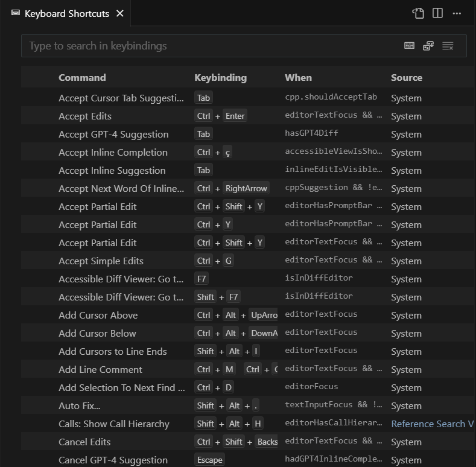Viewport: 476px width, 467px height.
Task: Click the Keybinding column header
Action: tap(221, 78)
